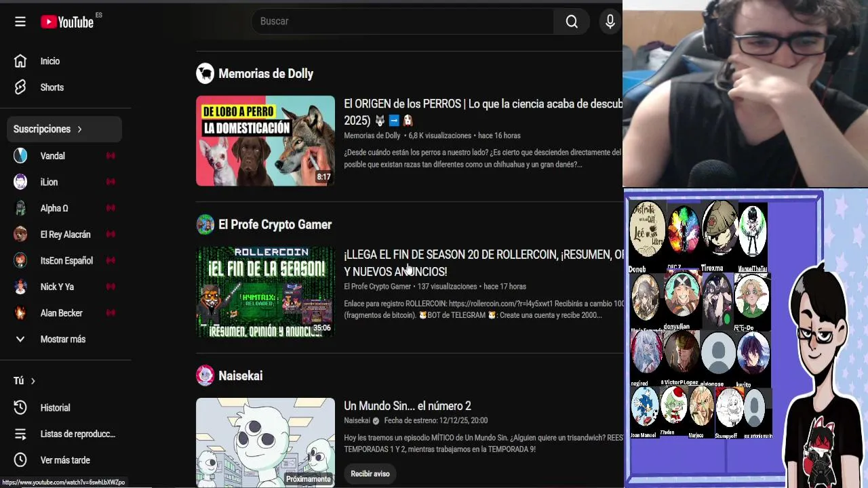Open Ver más tarde entry
The image size is (868, 488).
point(65,460)
